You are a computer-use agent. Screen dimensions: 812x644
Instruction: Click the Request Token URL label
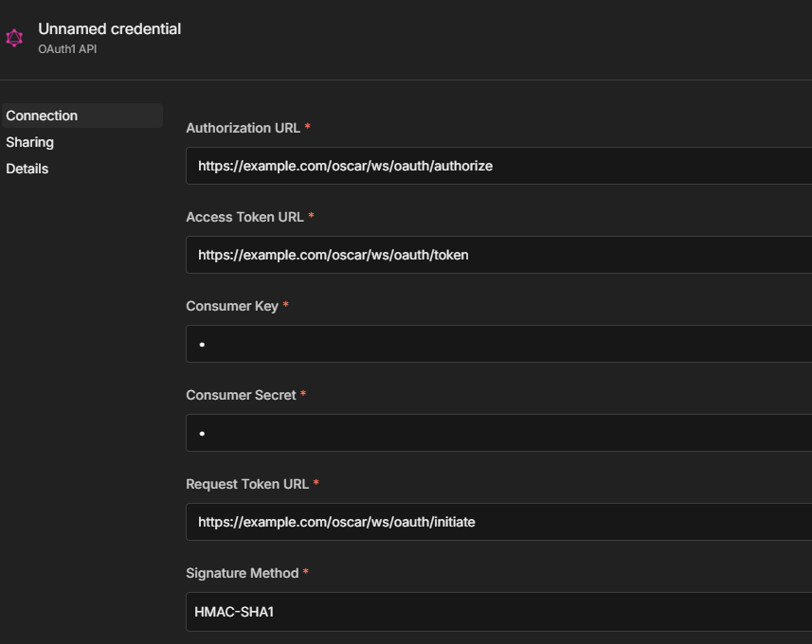[247, 484]
